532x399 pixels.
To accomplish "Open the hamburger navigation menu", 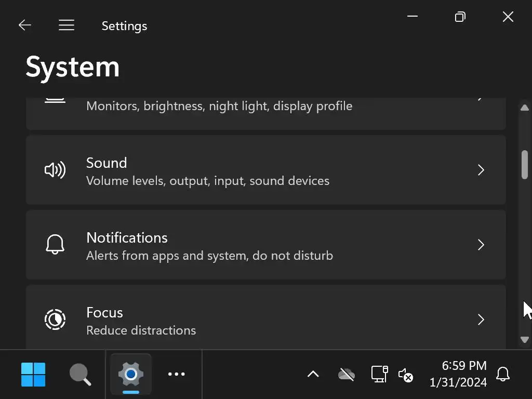I will (66, 25).
